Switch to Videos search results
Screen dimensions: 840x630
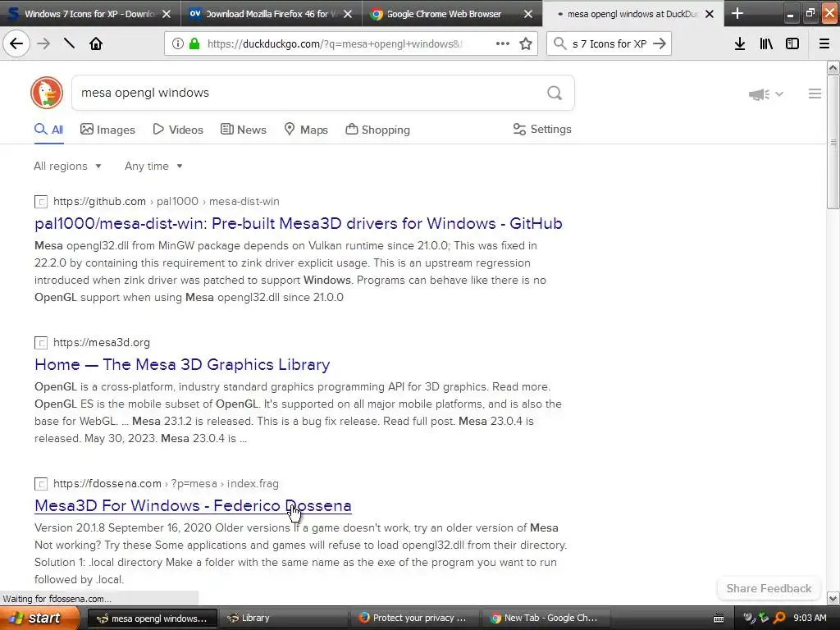(x=178, y=130)
